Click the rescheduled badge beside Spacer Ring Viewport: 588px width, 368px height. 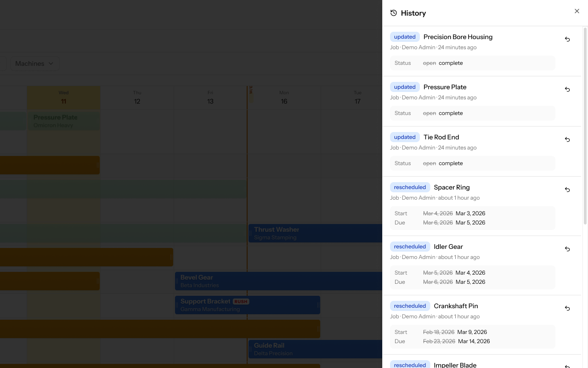[x=410, y=187]
